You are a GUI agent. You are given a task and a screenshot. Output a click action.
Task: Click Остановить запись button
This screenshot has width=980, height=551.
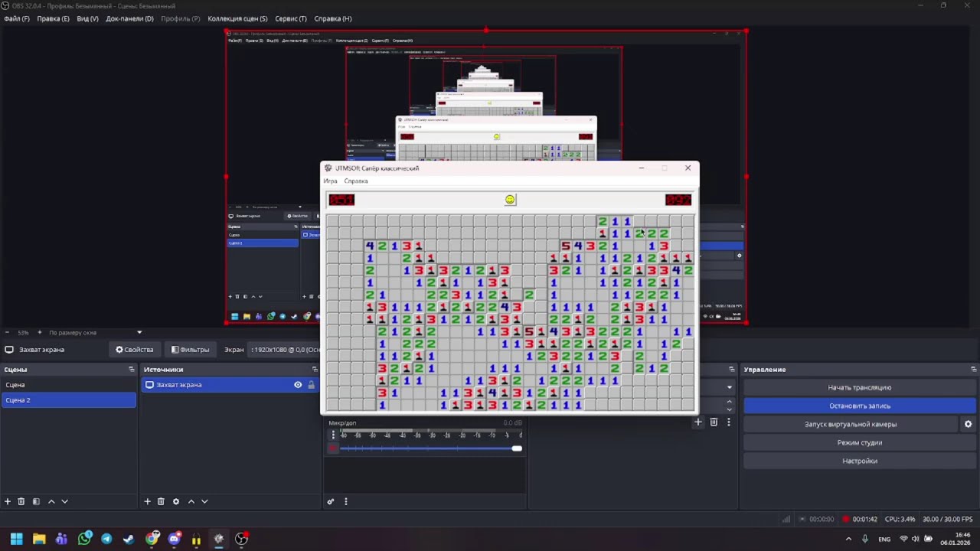click(859, 406)
